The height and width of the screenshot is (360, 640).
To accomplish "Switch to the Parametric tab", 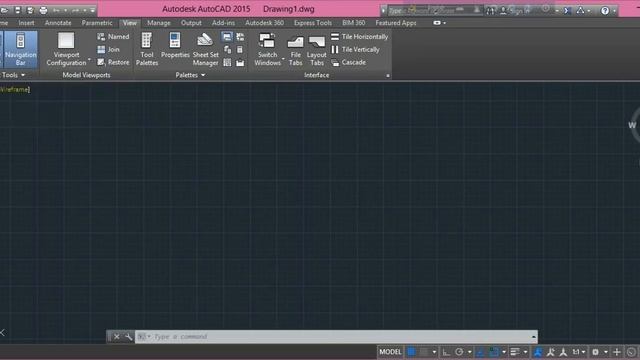I will 97,23.
